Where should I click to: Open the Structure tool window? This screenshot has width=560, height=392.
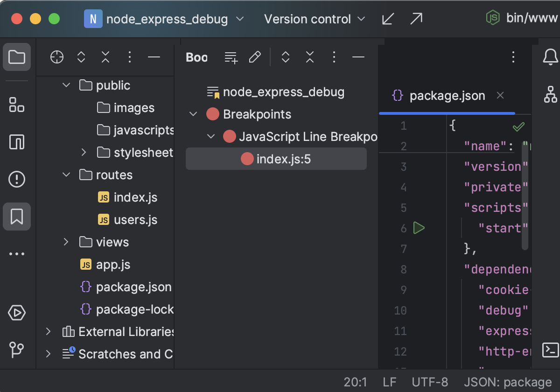17,105
